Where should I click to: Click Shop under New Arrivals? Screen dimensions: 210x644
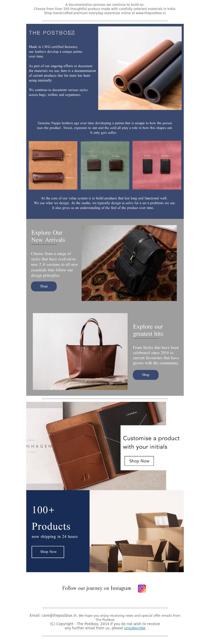[x=44, y=286]
